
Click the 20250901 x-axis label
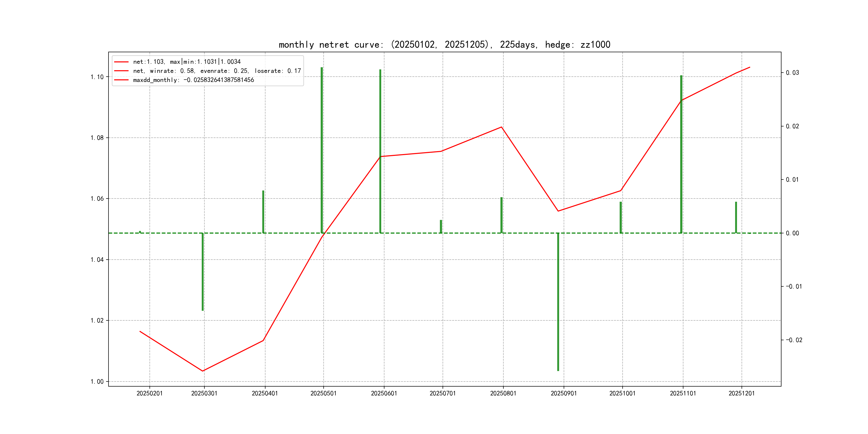563,393
